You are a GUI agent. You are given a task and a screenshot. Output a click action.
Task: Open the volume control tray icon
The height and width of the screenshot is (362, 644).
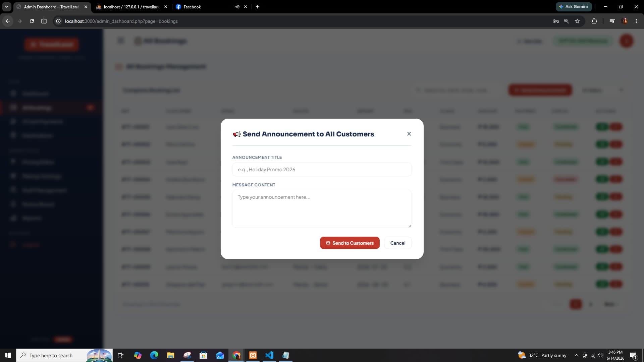tap(600, 355)
